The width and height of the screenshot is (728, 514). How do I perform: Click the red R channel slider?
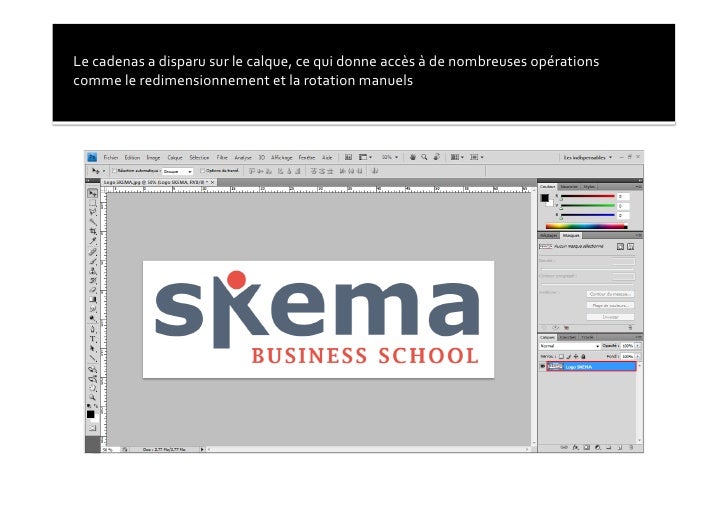coord(588,197)
